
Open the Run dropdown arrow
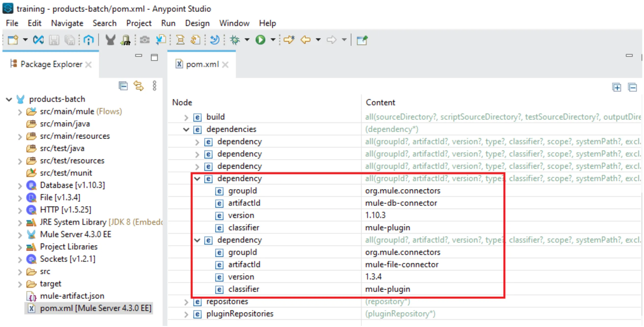(x=273, y=40)
